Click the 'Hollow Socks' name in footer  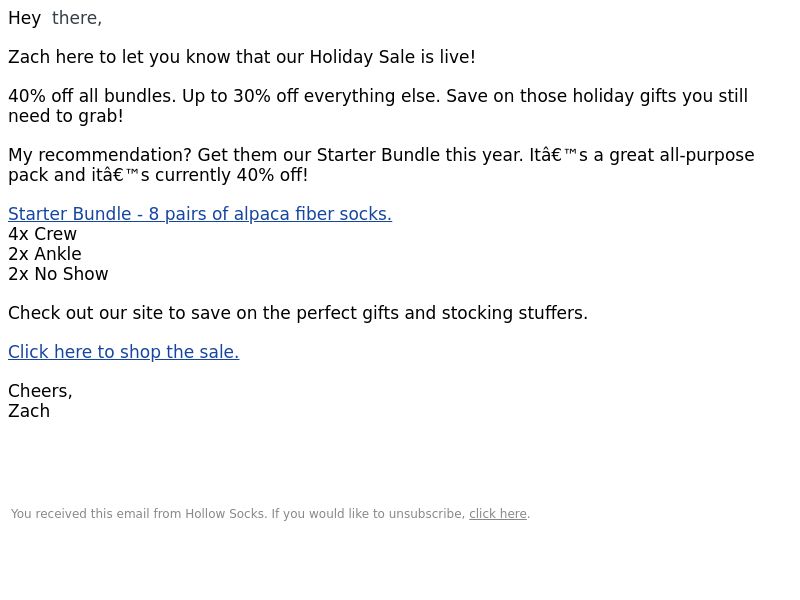225,514
